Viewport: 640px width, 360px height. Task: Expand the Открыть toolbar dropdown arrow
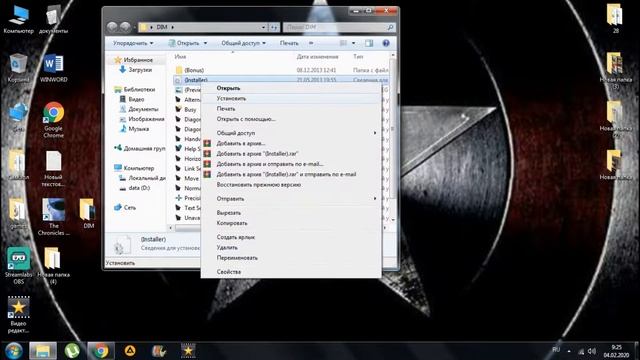(205, 43)
